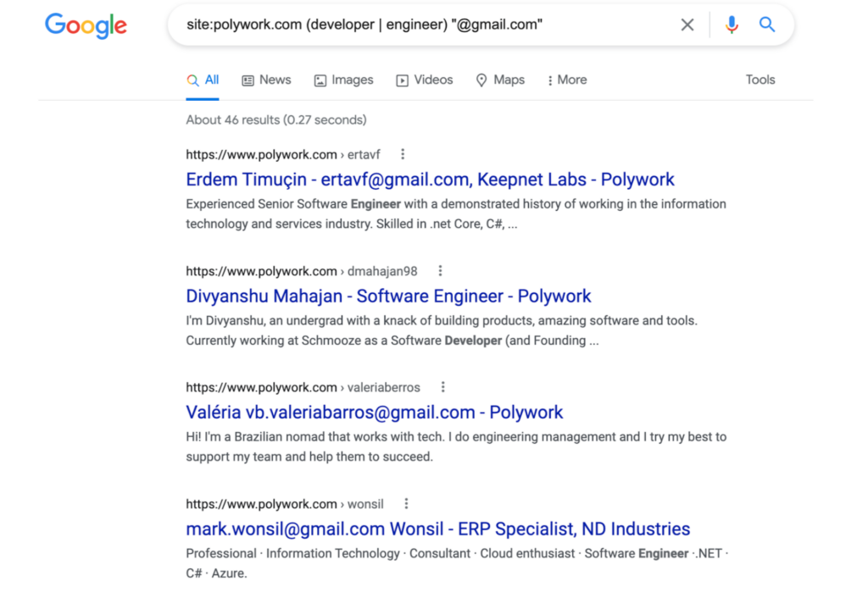868x609 pixels.
Task: Open the Tools filter options
Action: click(x=760, y=80)
